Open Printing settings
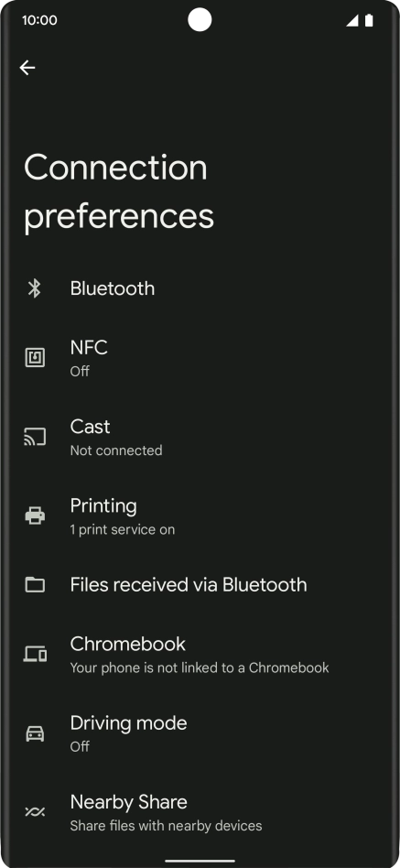The image size is (400, 868). 200,515
